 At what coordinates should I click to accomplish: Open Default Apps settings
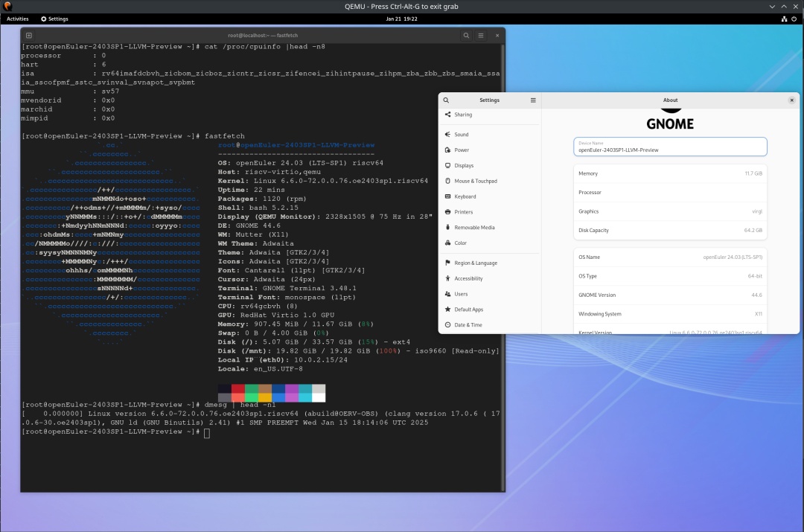(x=468, y=310)
